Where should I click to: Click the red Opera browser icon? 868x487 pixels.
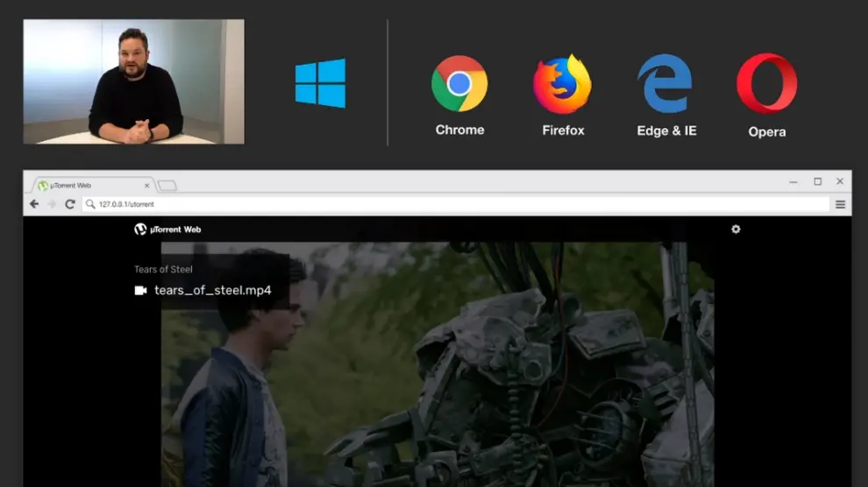click(766, 84)
